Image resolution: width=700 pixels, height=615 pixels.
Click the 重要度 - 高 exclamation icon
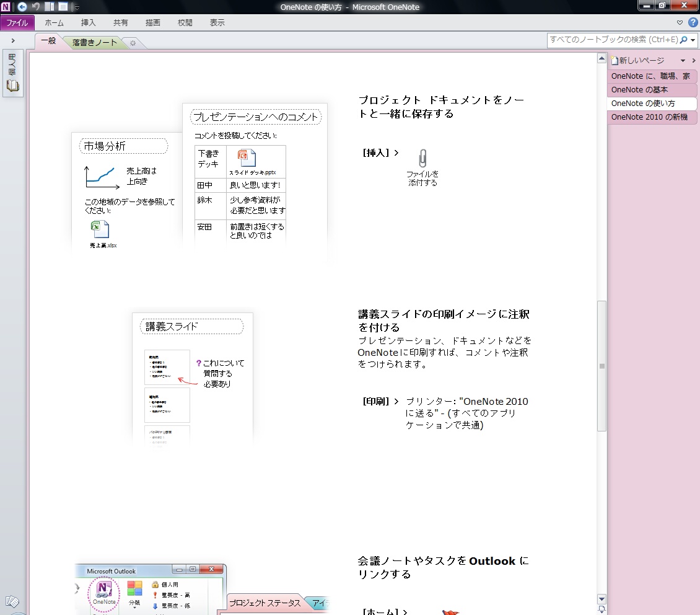click(x=155, y=595)
